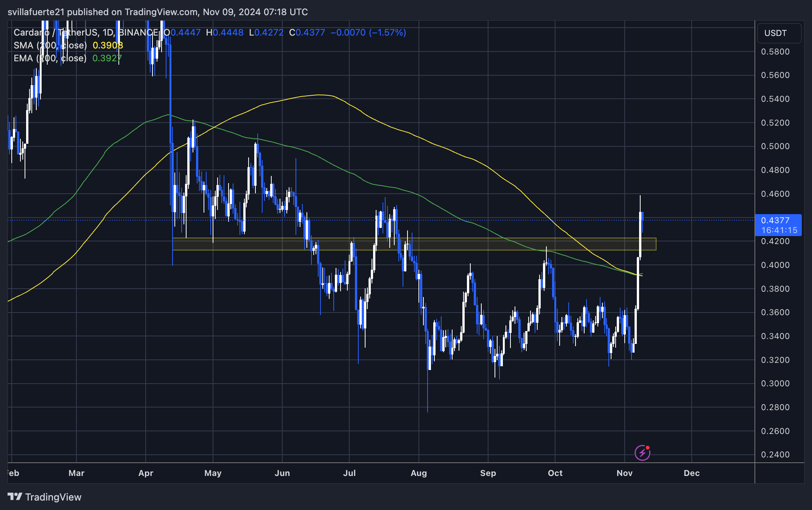Click the 0.3000 price axis label

pos(775,384)
